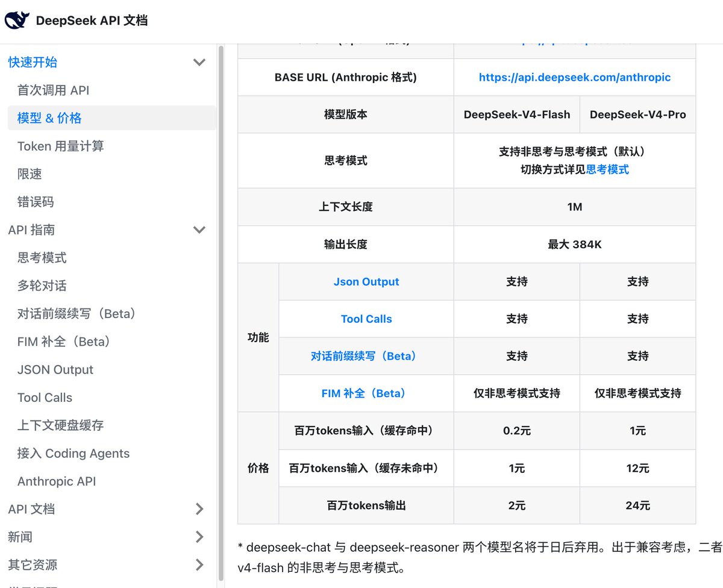Open 对话前缀续写（Beta）table link
The image size is (723, 588).
[x=366, y=356]
